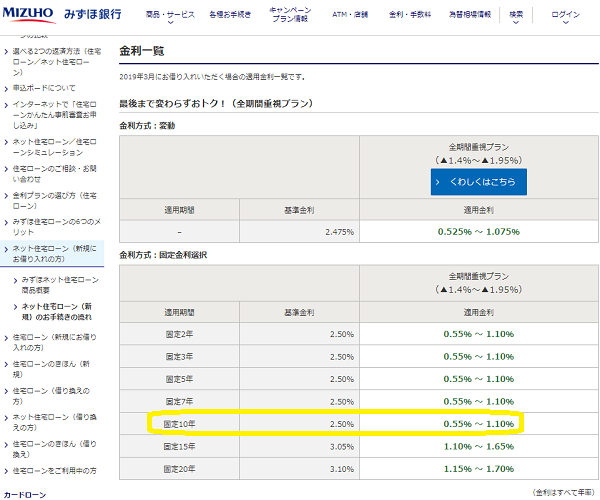The width and height of the screenshot is (600, 500).
Task: Open the 金利・手数料 navigation item
Action: [x=410, y=15]
